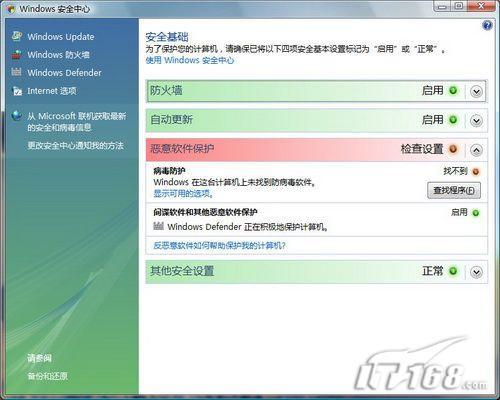
Task: Open link 反恶意软件如何帮助保护我的计算机?
Action: (219, 246)
